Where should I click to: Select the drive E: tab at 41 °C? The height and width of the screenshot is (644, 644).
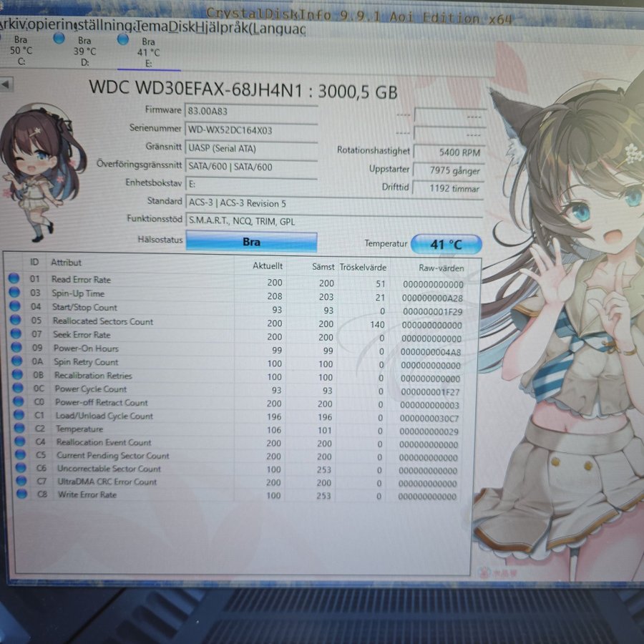(x=148, y=52)
